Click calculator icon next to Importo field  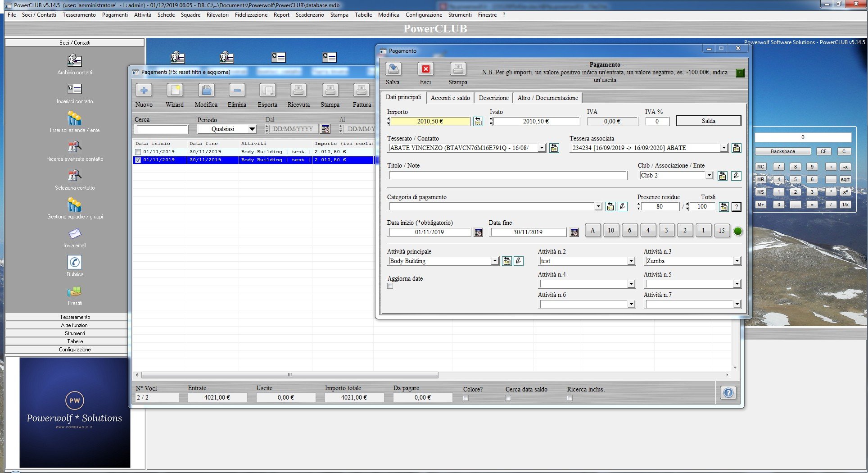(x=478, y=121)
